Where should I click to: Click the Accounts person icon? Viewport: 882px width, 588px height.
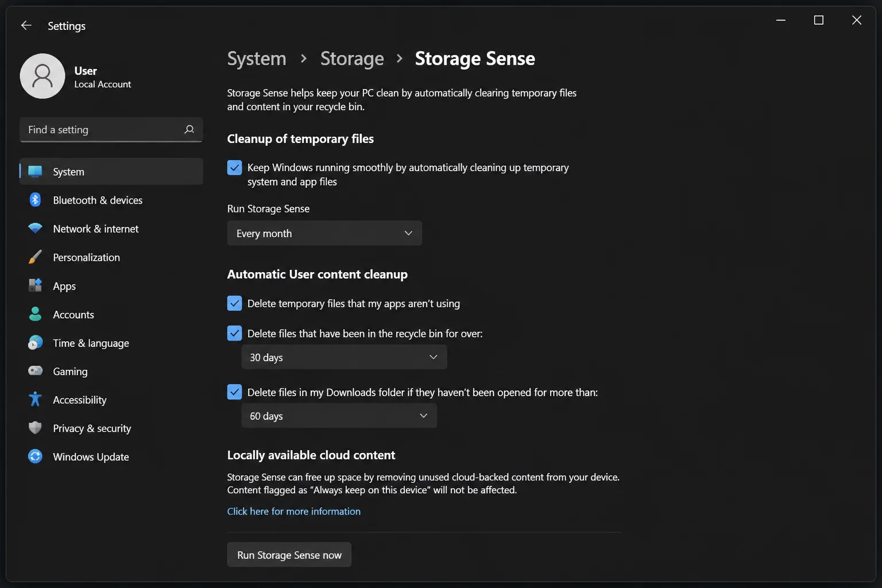tap(35, 314)
